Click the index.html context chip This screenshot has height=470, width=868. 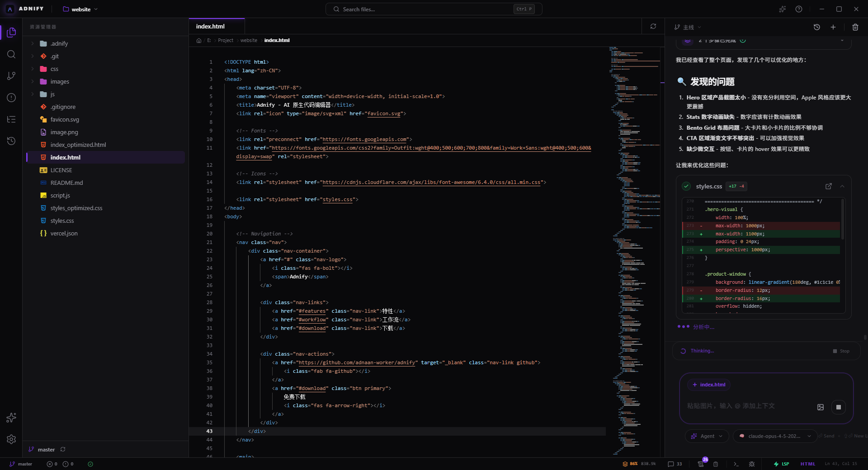[708, 385]
